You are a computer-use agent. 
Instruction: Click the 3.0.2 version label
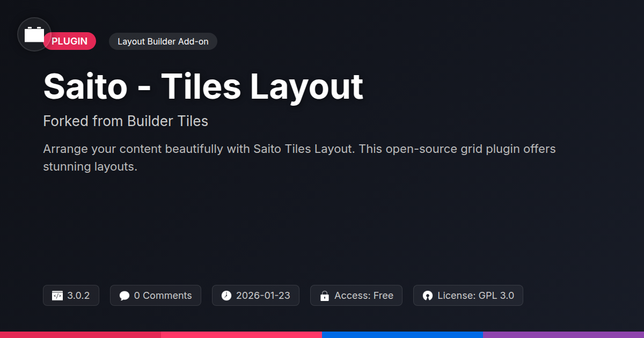tap(78, 296)
